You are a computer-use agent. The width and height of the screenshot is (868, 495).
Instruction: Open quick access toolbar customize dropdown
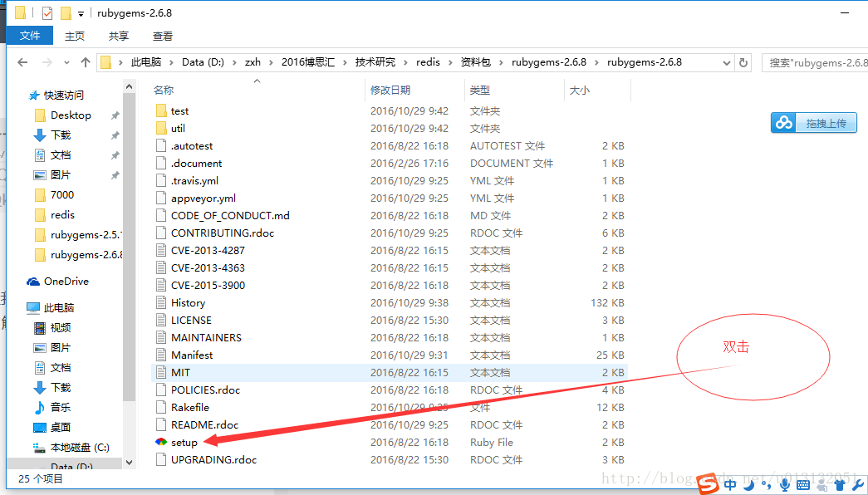coord(81,13)
